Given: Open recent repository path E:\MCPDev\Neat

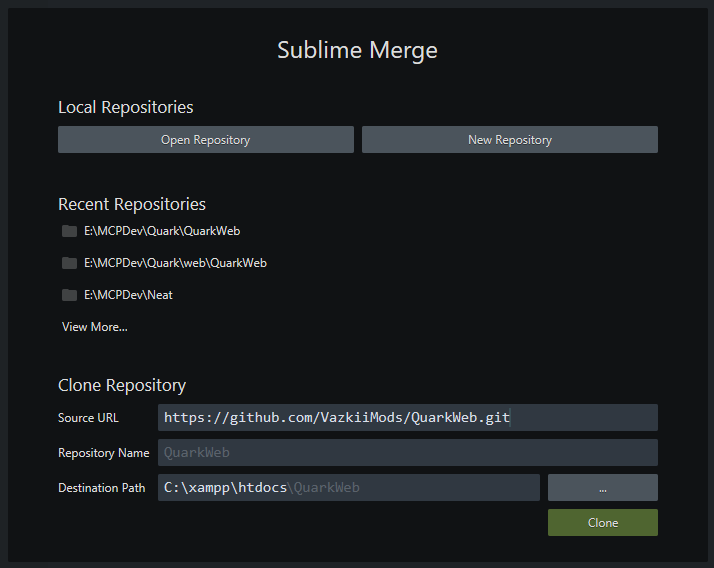Looking at the screenshot, I should [128, 295].
